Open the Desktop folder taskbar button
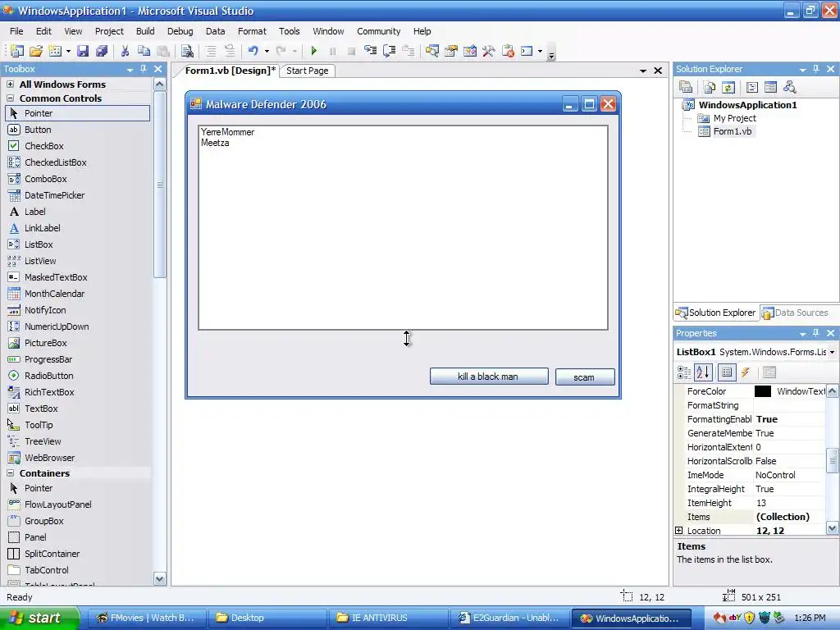The width and height of the screenshot is (840, 630). 267,618
